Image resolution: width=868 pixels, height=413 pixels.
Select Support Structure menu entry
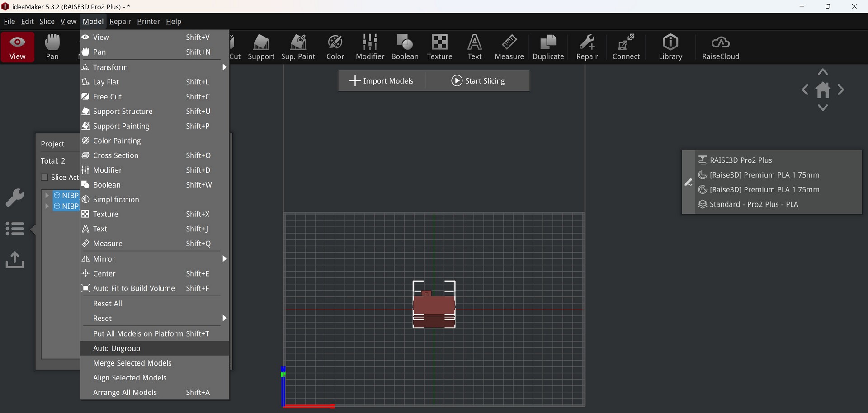tap(155, 111)
